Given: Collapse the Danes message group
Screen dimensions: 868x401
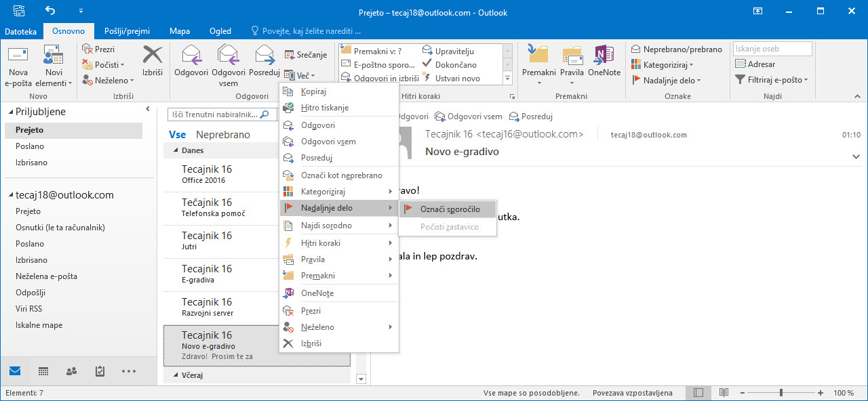Looking at the screenshot, I should [x=176, y=151].
